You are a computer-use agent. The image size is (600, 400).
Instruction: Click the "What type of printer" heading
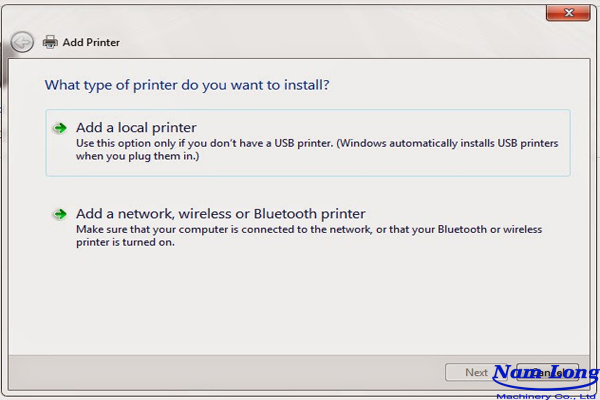click(x=187, y=85)
